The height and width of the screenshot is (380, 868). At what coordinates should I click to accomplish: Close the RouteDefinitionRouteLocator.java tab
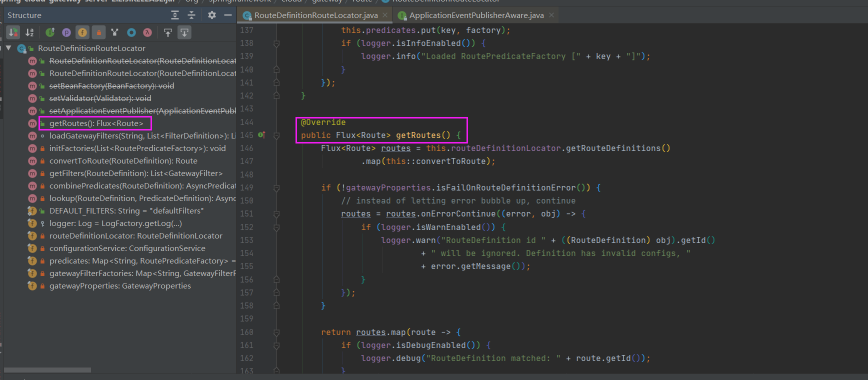coord(385,15)
